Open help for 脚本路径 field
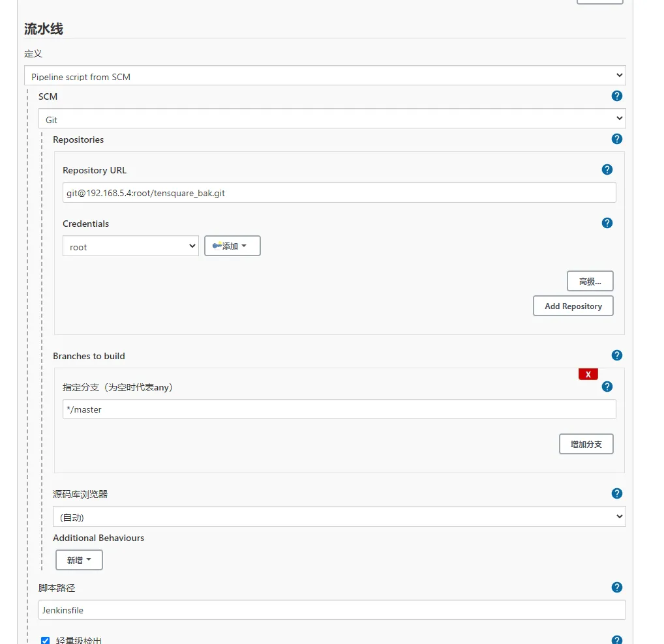This screenshot has height=644, width=664. [x=617, y=587]
